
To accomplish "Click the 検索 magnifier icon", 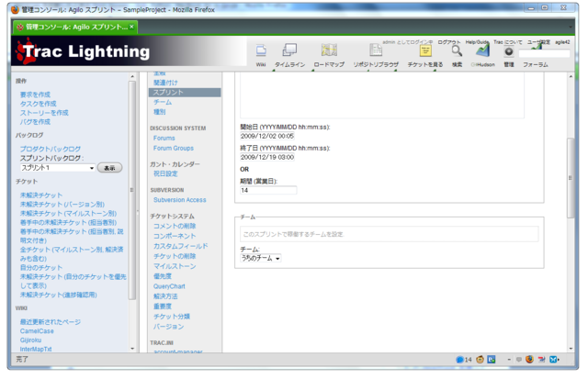I will point(457,50).
